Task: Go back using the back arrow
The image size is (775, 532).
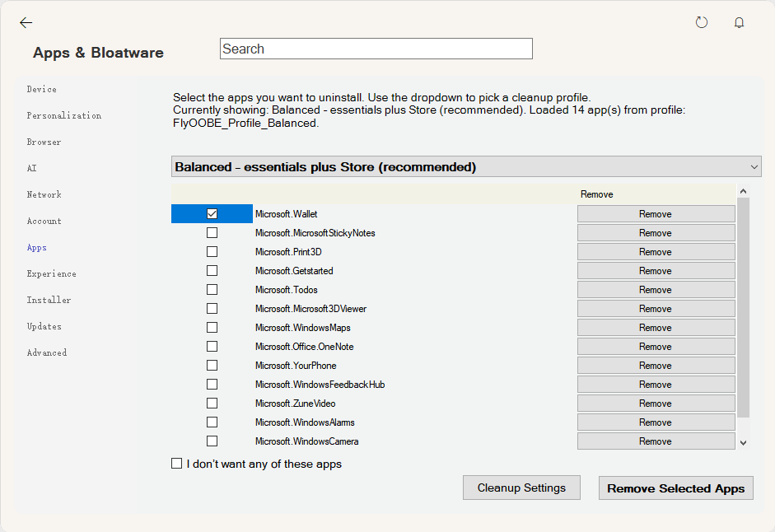Action: [26, 23]
